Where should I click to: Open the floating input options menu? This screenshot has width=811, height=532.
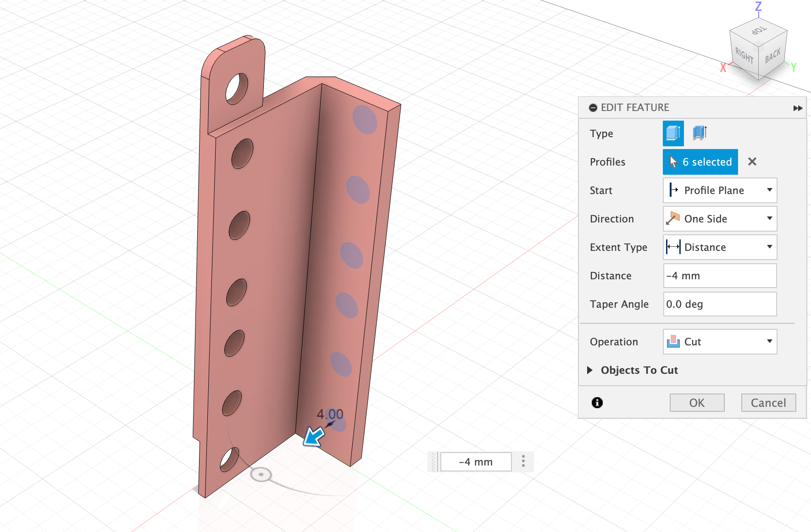[x=523, y=461]
